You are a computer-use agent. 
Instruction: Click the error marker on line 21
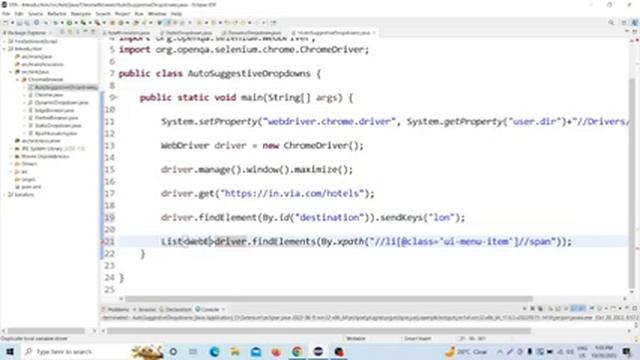click(x=103, y=242)
